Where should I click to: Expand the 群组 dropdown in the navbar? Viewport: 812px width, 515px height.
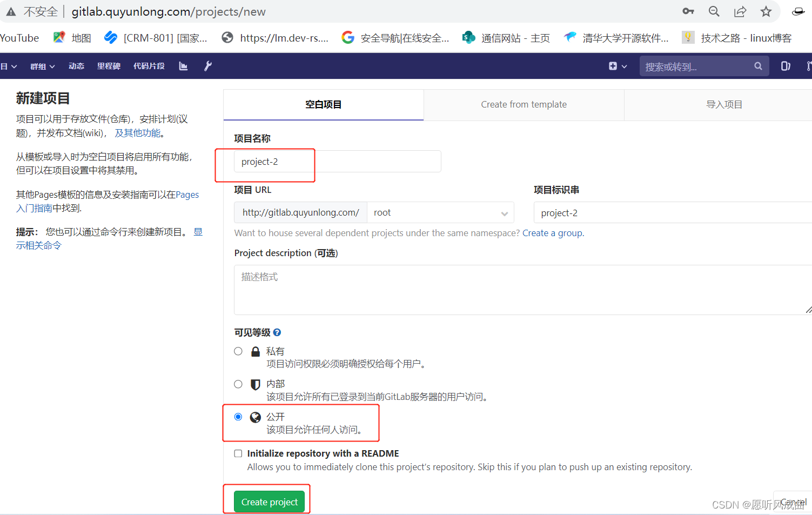[x=42, y=66]
